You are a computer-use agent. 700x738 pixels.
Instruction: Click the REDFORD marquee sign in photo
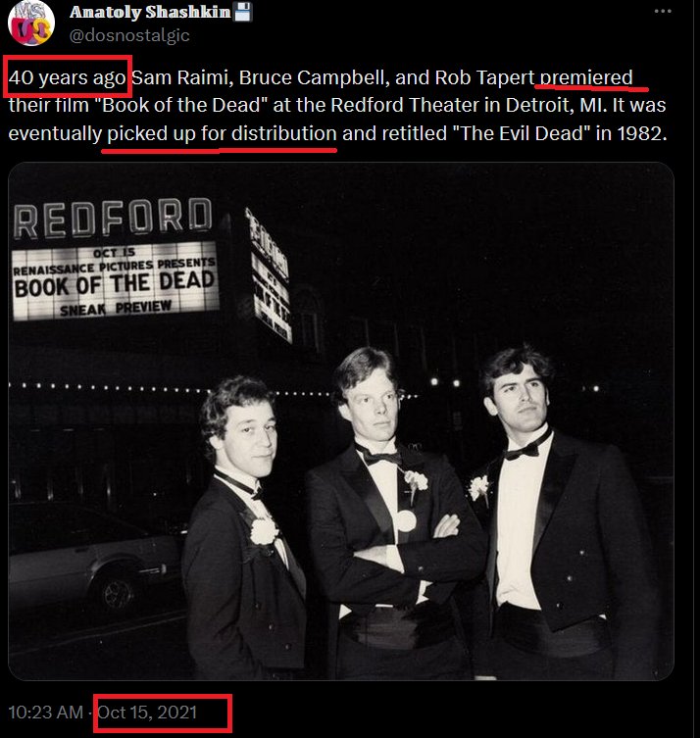pos(113,218)
